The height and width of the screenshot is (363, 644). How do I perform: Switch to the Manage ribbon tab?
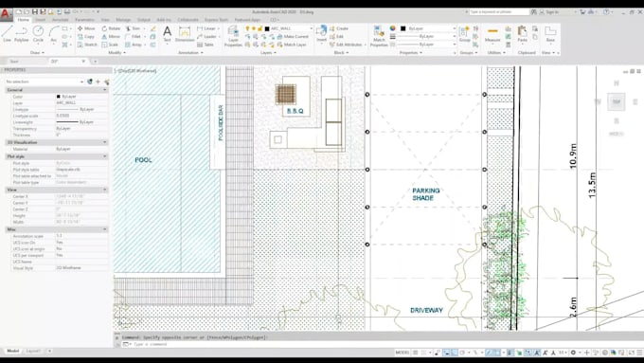tap(123, 20)
